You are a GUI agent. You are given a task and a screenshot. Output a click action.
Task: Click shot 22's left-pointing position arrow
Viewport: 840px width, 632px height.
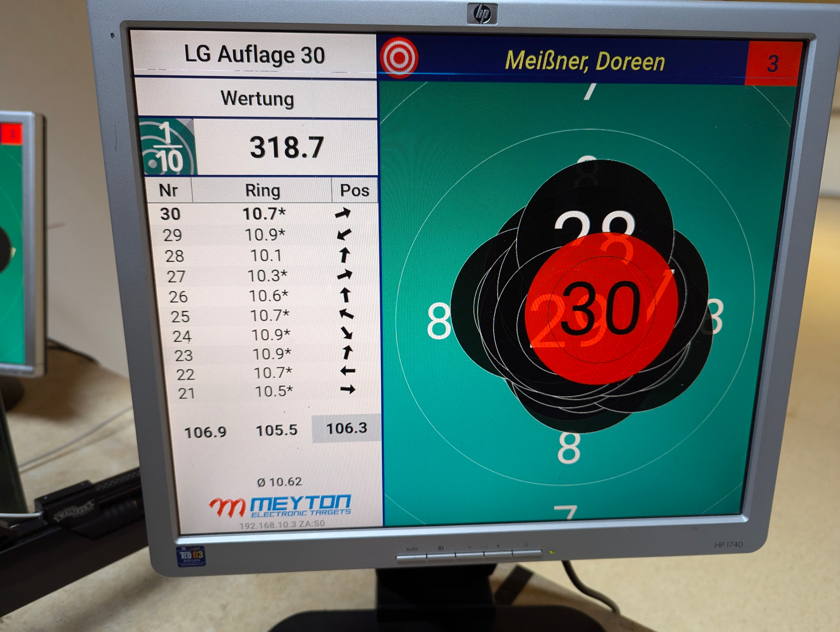[347, 371]
